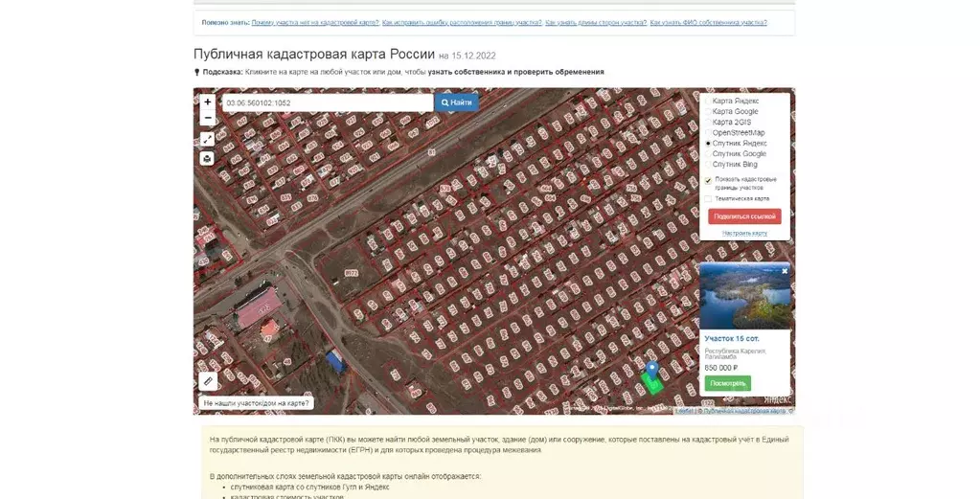Select Спутник Bing satellite layer
The height and width of the screenshot is (499, 980).
coord(731,164)
